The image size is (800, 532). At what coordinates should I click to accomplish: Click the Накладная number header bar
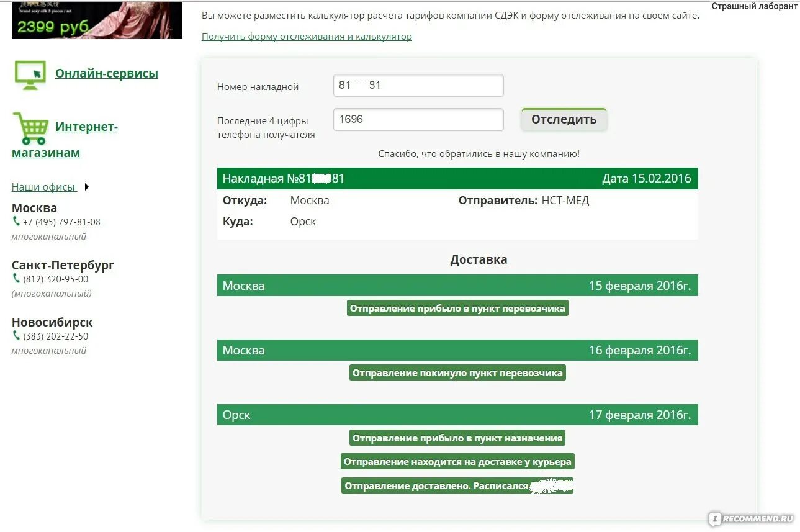(457, 179)
